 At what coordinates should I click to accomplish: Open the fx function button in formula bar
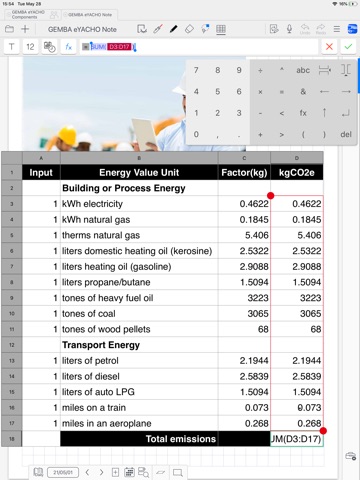tap(69, 47)
